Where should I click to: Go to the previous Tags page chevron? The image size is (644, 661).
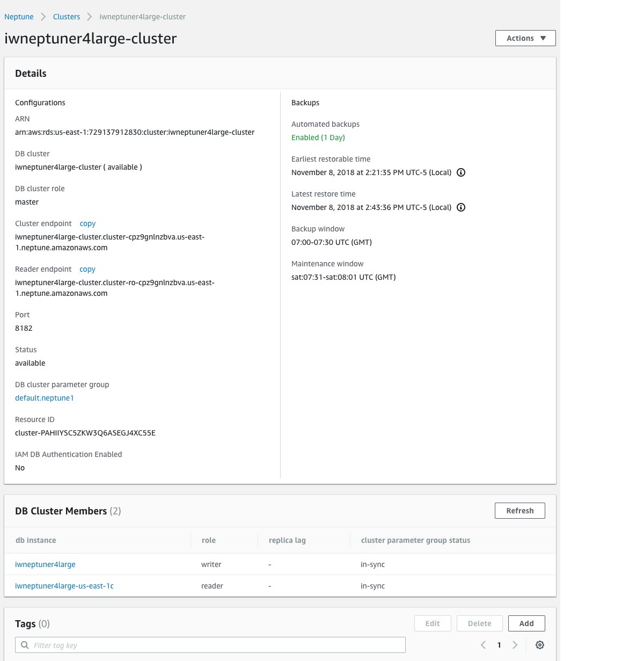click(482, 644)
